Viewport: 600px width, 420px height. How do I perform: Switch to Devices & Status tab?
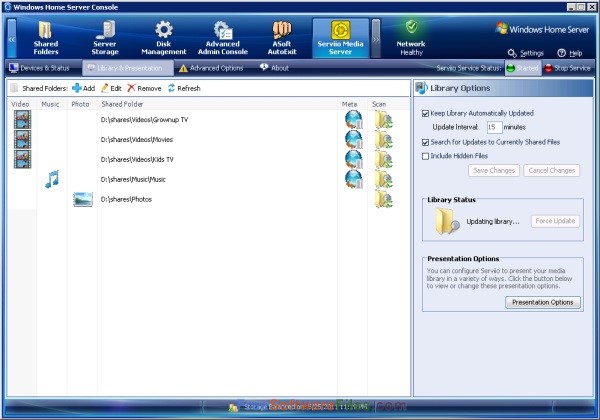point(39,68)
